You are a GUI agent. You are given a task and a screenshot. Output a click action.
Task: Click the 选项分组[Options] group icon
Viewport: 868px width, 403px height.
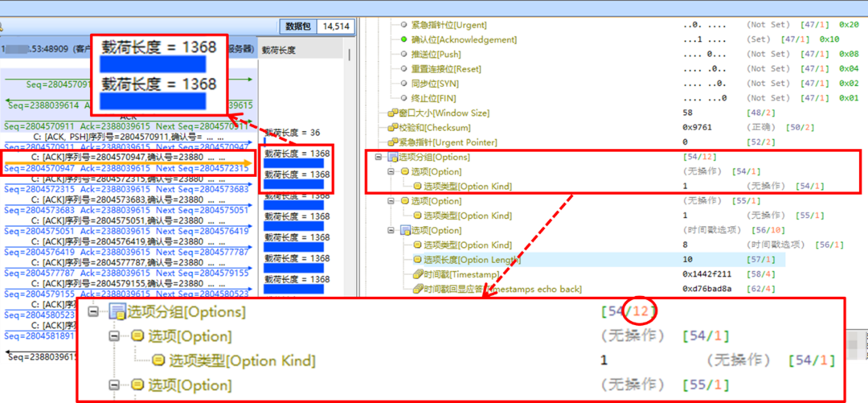point(393,158)
